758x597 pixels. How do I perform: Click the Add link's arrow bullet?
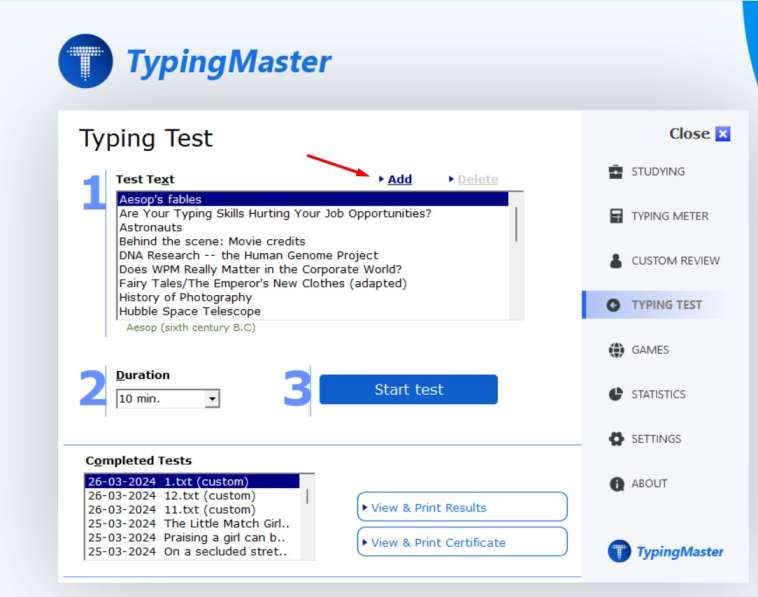click(x=381, y=179)
